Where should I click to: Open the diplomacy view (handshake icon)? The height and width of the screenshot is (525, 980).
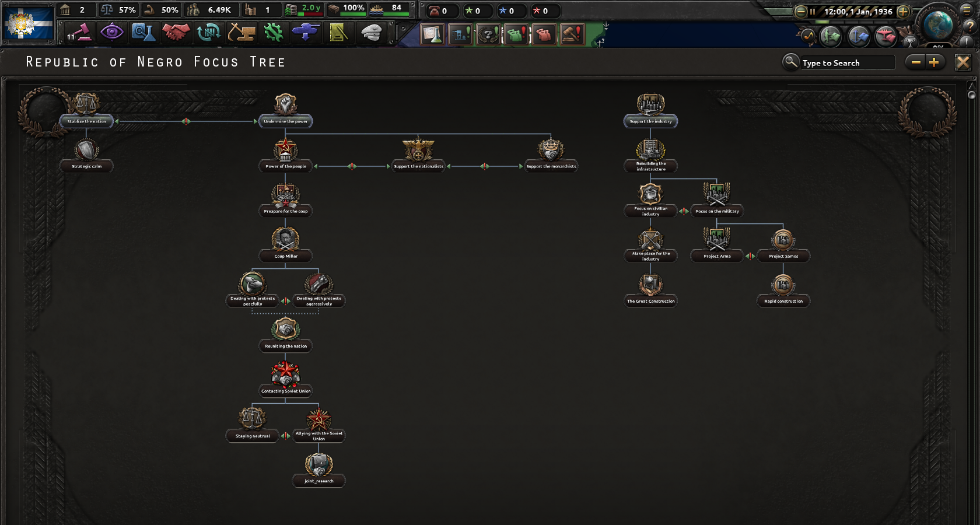point(176,33)
